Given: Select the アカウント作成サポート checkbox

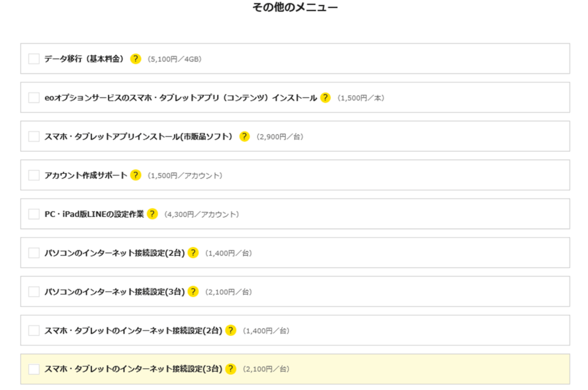Looking at the screenshot, I should [x=34, y=175].
